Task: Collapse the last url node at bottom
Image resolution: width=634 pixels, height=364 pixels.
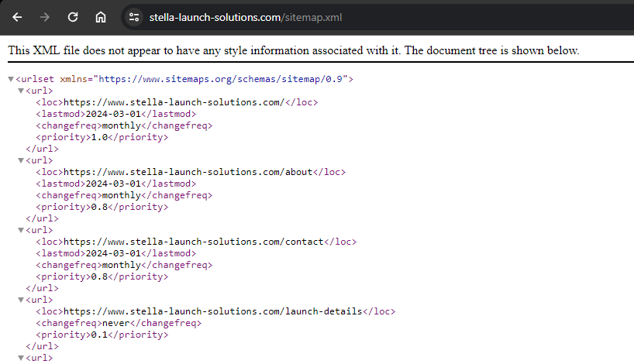Action: 21,358
